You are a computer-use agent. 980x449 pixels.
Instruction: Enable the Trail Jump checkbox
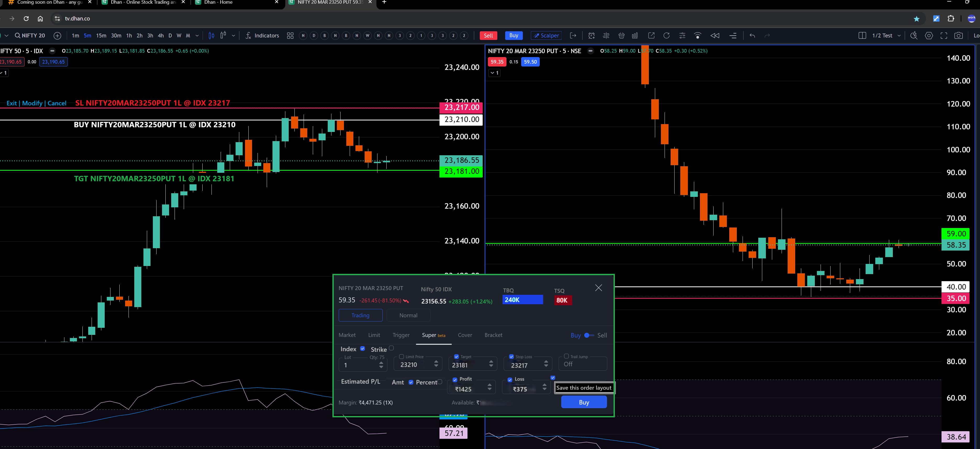click(x=566, y=356)
